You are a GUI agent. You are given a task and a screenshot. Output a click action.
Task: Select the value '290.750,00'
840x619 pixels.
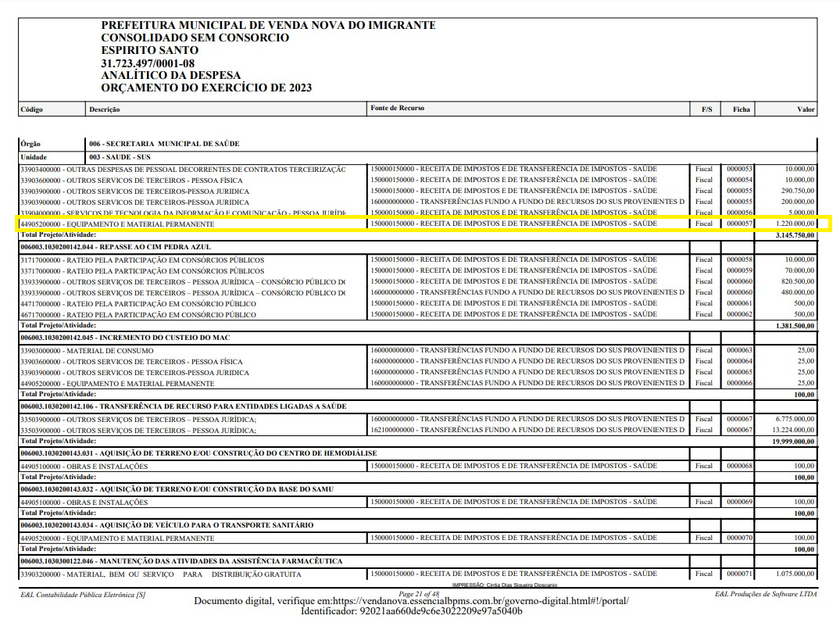click(798, 191)
